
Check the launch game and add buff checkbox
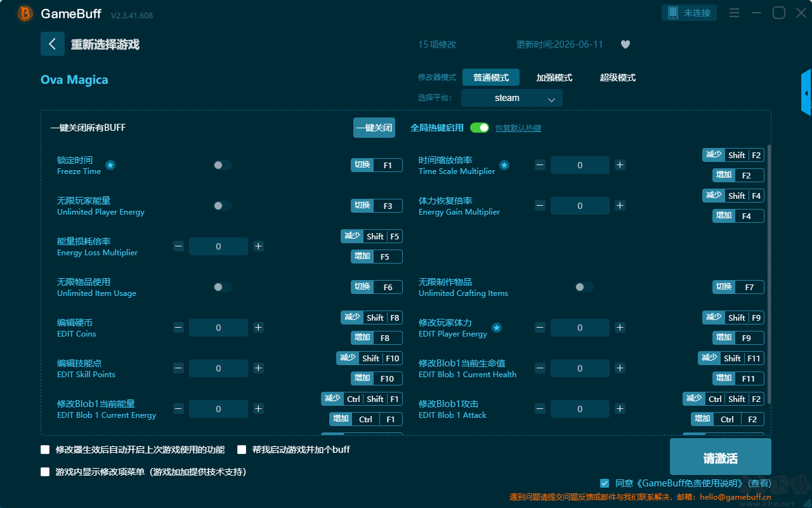tap(242, 450)
